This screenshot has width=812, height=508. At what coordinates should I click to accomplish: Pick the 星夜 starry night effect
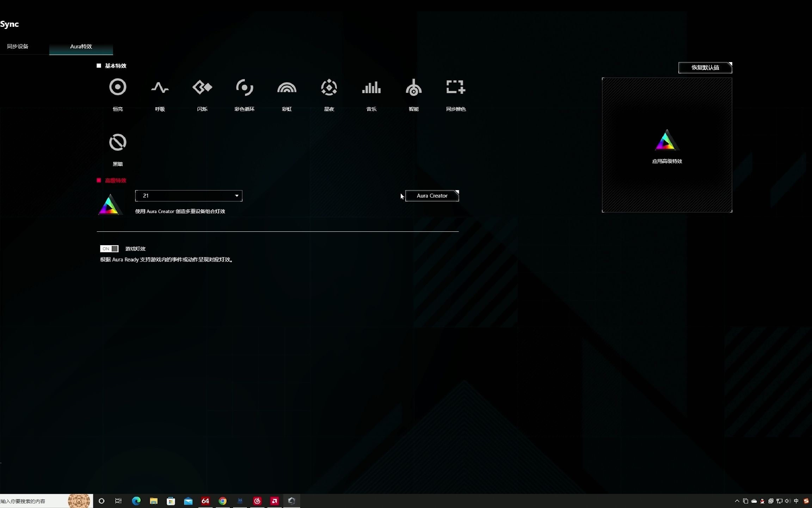pyautogui.click(x=329, y=87)
